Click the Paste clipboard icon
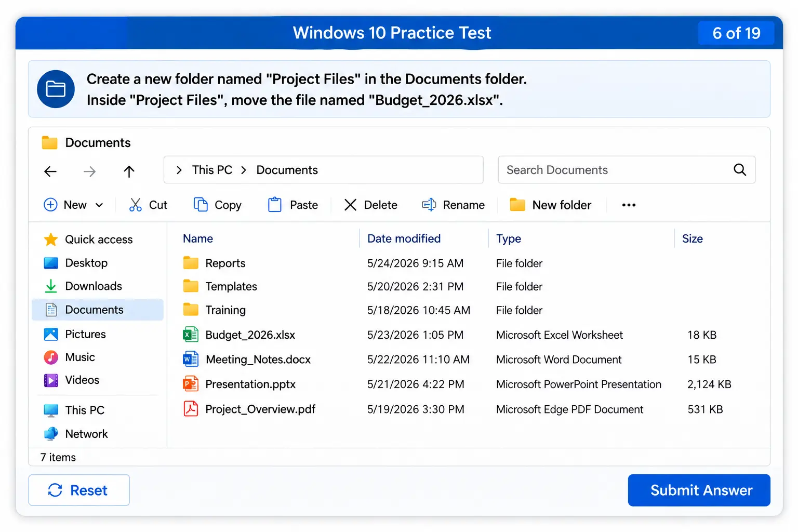 275,205
